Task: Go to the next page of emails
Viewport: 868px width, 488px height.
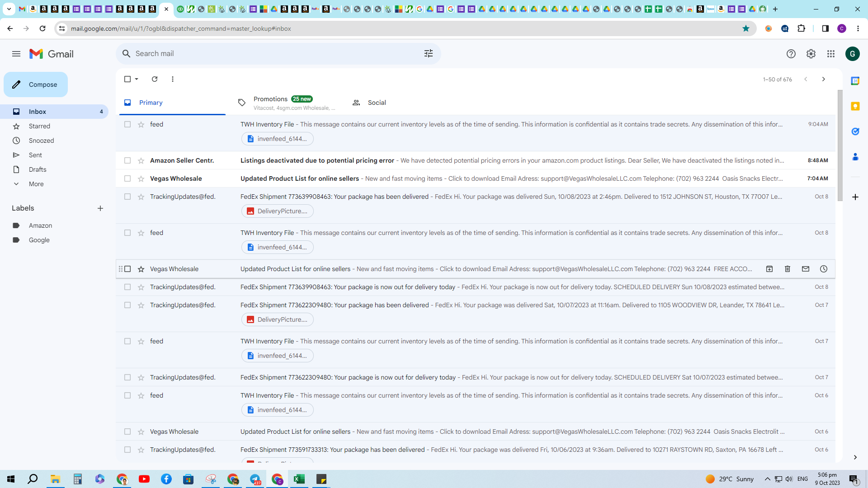Action: pyautogui.click(x=823, y=79)
